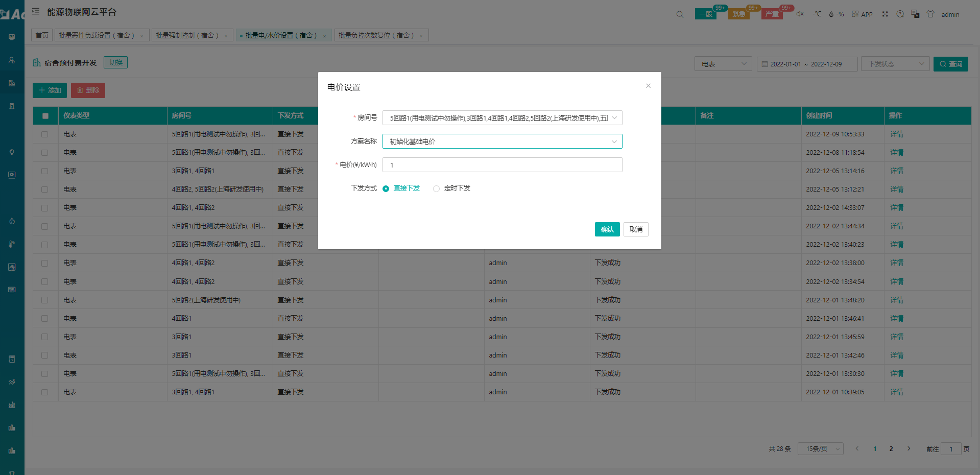Go to the next page arrow
980x475 pixels.
[x=909, y=449]
